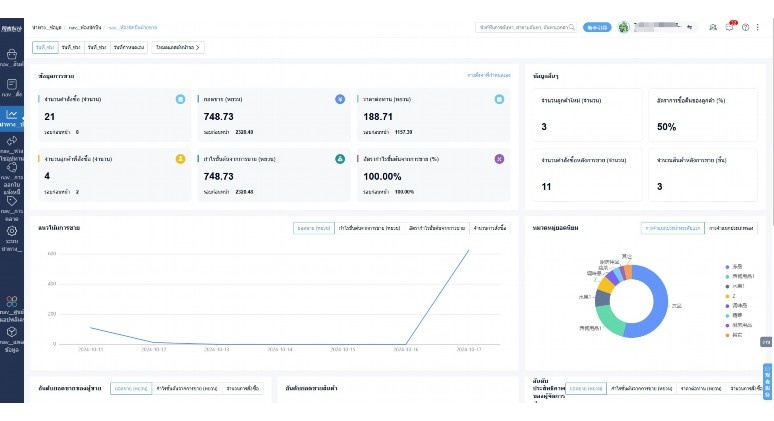Screen dimensions: 774x421
Task: Toggle the yellow legend entry in donut chart
Action: click(x=731, y=296)
